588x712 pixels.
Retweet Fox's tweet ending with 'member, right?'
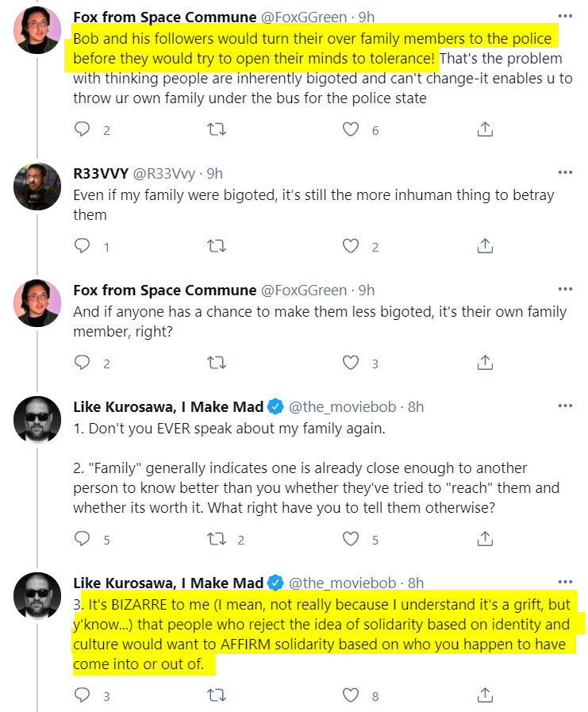216,363
